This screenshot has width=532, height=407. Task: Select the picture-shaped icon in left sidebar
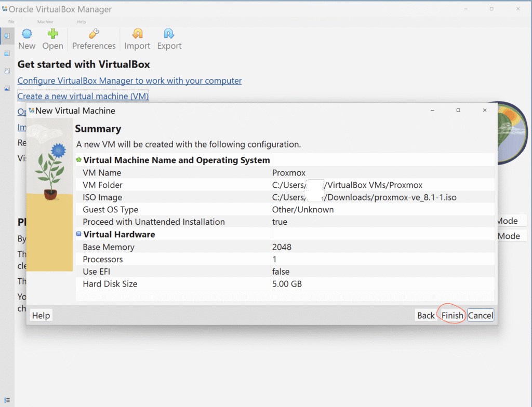tap(7, 88)
